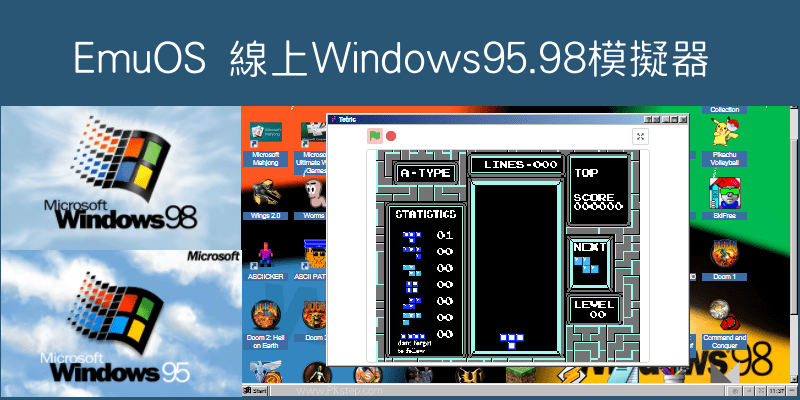The height and width of the screenshot is (400, 800).
Task: Click the LEVEL 00 indicator
Action: 594,310
